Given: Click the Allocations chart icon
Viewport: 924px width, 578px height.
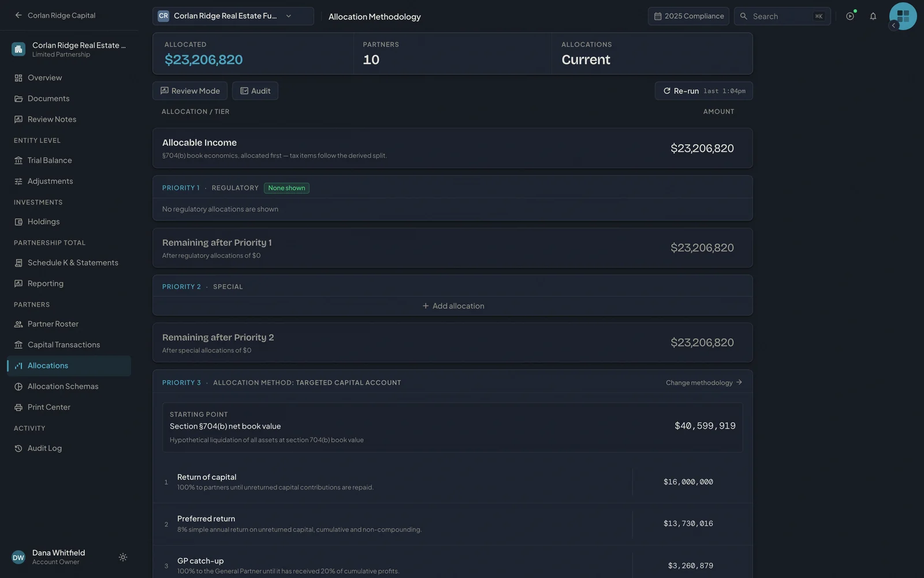Looking at the screenshot, I should tap(18, 365).
